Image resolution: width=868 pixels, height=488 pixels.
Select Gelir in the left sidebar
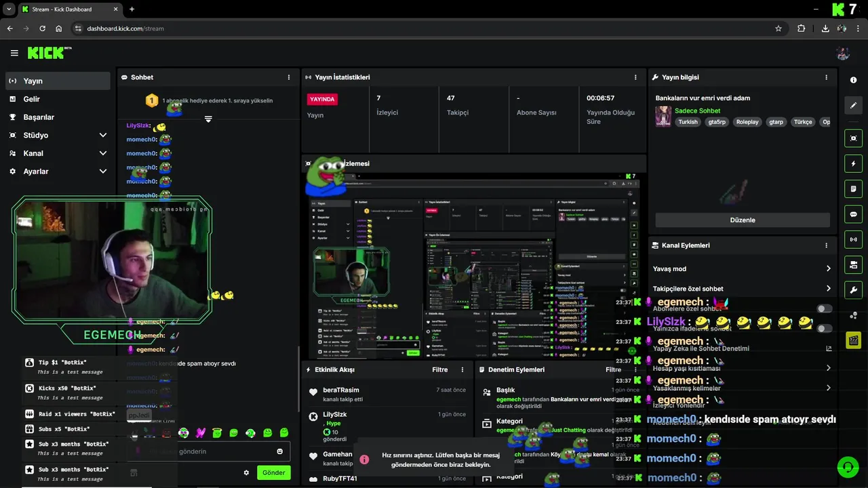(58, 99)
